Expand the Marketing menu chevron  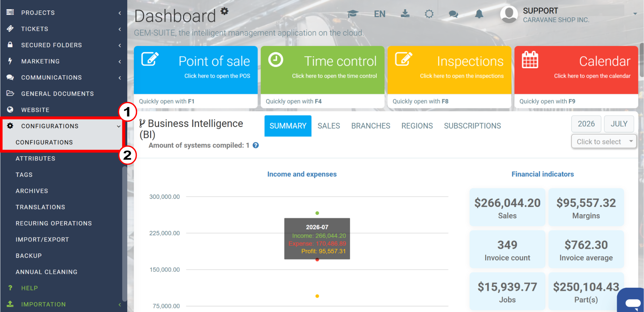pos(120,61)
